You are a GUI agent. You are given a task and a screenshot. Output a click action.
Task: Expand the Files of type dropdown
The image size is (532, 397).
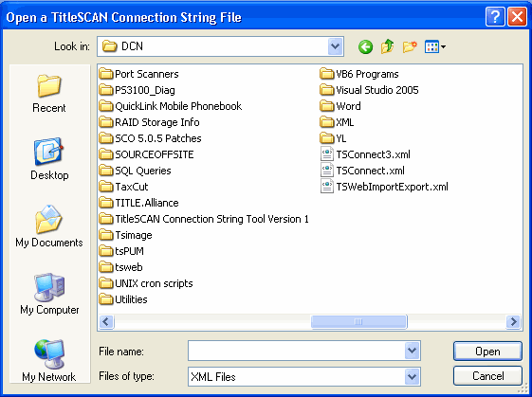[412, 377]
